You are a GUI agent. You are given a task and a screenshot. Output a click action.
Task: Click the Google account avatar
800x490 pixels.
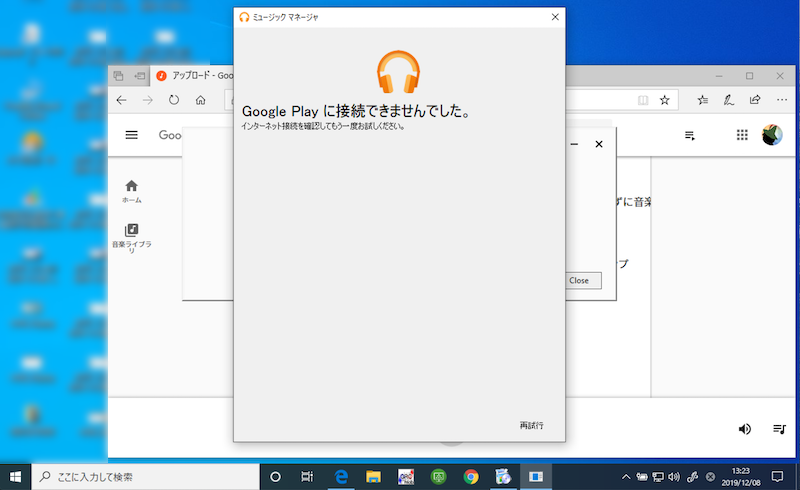[772, 135]
